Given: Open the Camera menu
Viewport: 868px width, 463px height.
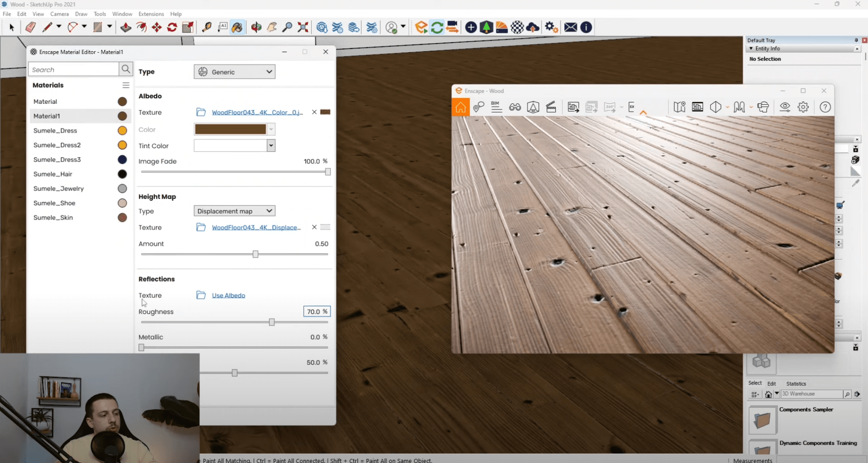Looking at the screenshot, I should (59, 14).
